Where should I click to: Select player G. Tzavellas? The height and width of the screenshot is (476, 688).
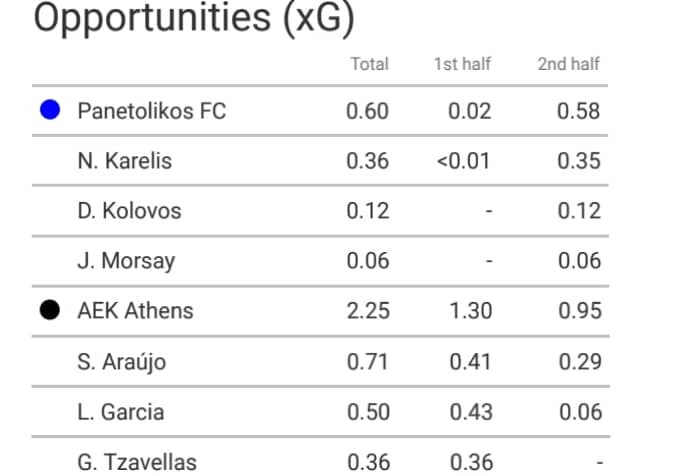(x=137, y=462)
